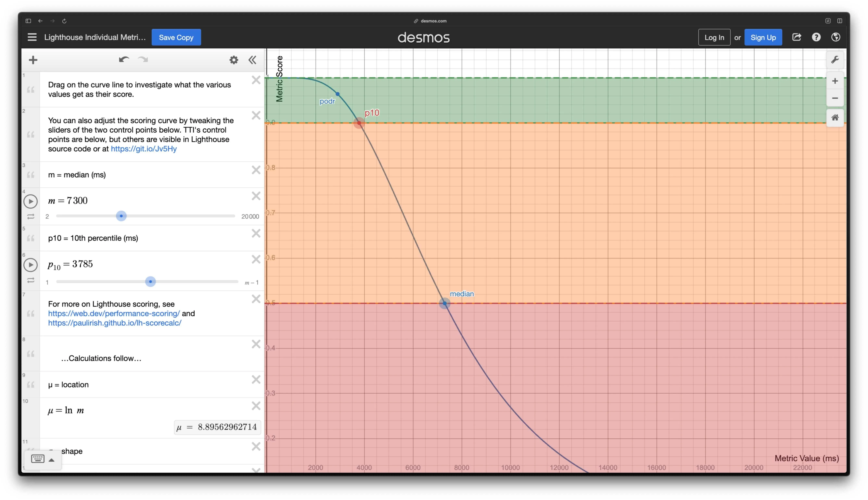Open the web.dev performance-scoring link
This screenshot has height=500, width=868.
(114, 313)
